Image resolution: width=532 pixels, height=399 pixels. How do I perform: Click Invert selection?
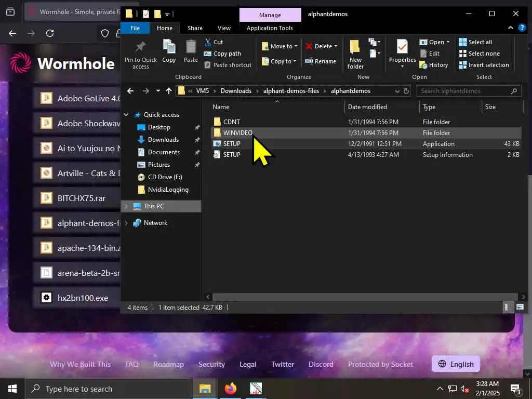click(484, 65)
